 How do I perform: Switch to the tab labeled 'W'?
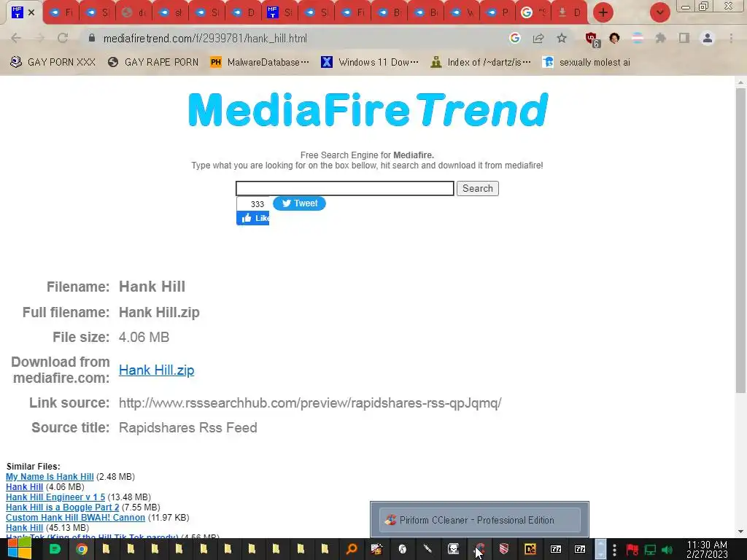point(462,12)
